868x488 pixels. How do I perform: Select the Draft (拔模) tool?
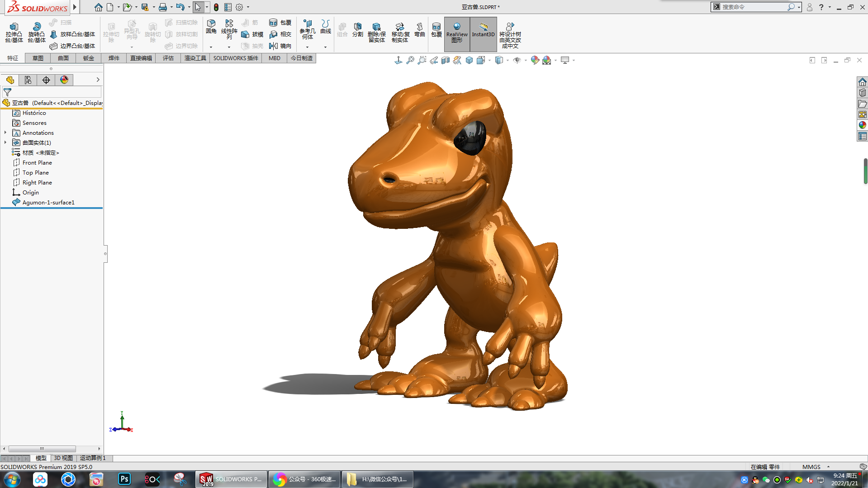point(252,34)
